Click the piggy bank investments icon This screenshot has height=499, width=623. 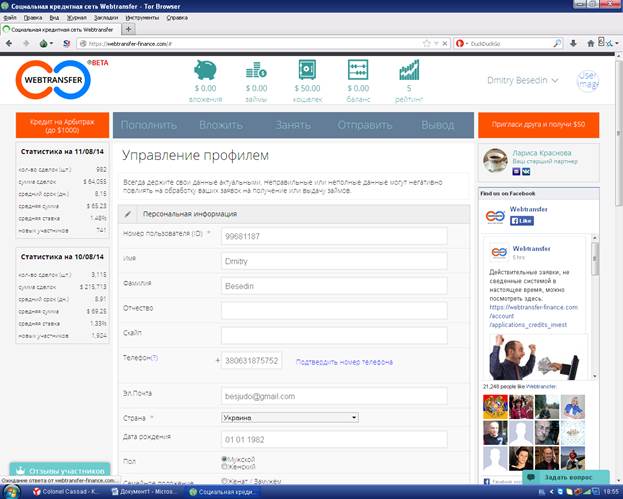pyautogui.click(x=205, y=70)
